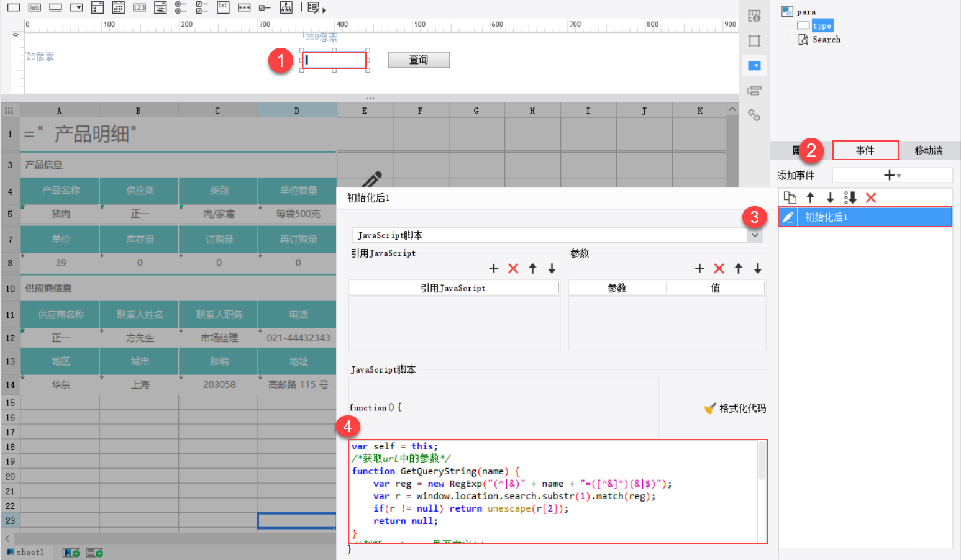Move the selected event up

(x=810, y=198)
